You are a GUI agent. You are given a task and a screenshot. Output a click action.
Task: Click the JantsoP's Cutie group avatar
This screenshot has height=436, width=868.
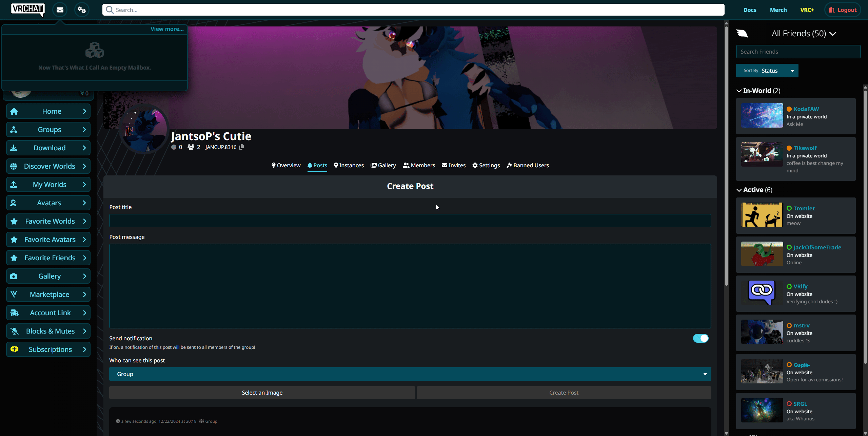click(144, 129)
